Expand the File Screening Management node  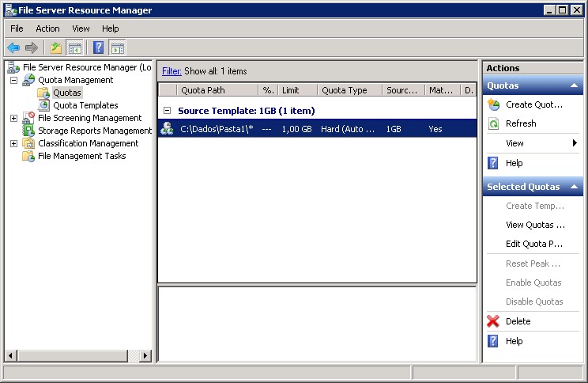point(14,118)
